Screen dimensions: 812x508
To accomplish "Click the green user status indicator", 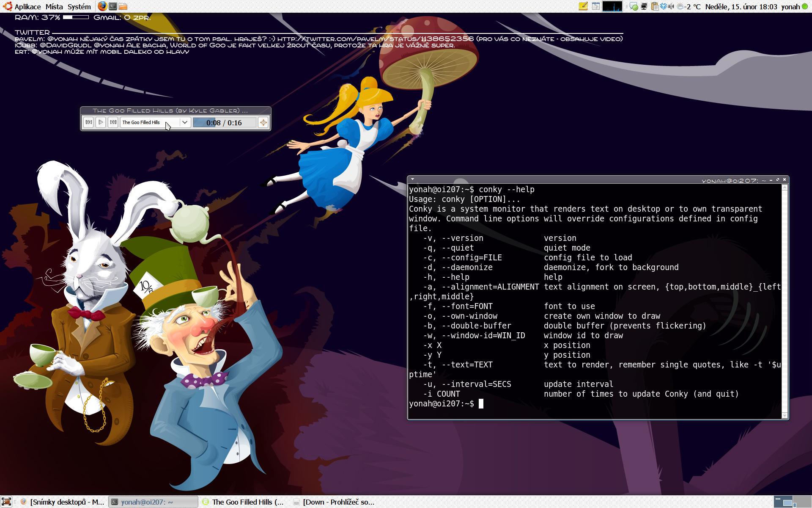I will [805, 6].
